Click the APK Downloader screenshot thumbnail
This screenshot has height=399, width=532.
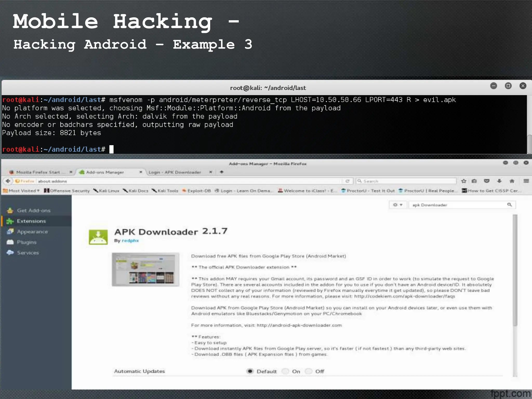145,269
